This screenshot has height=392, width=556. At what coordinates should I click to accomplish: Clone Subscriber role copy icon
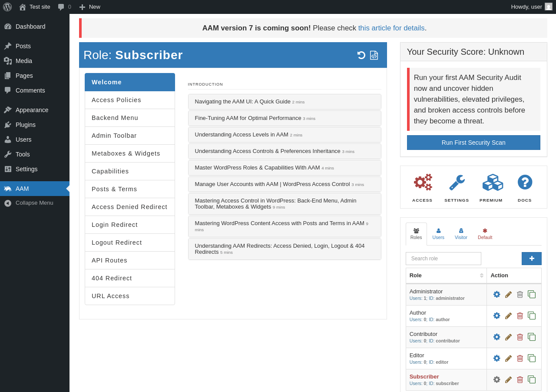click(x=532, y=379)
